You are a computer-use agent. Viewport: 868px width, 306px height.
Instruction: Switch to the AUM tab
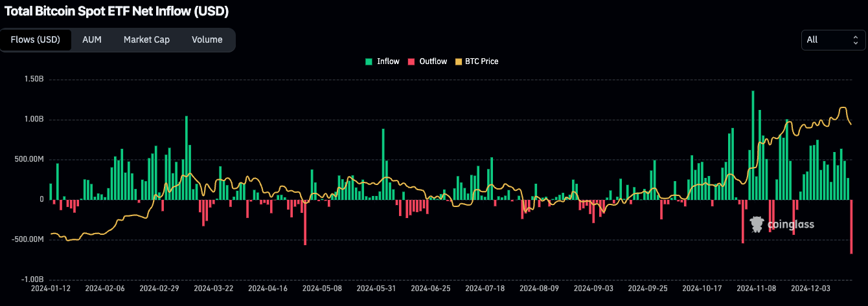[x=92, y=39]
